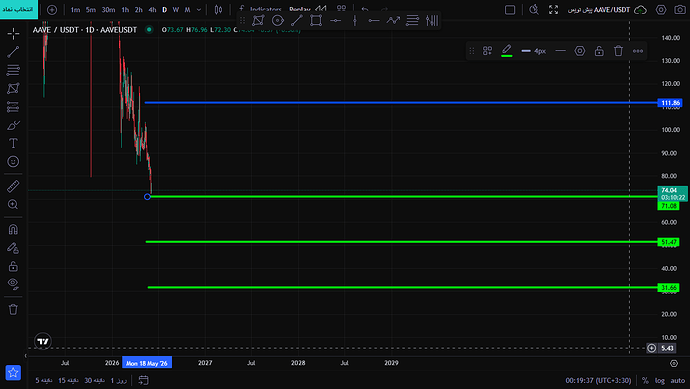Select the text annotation tool
Screen dimensions: 690x389
13,143
